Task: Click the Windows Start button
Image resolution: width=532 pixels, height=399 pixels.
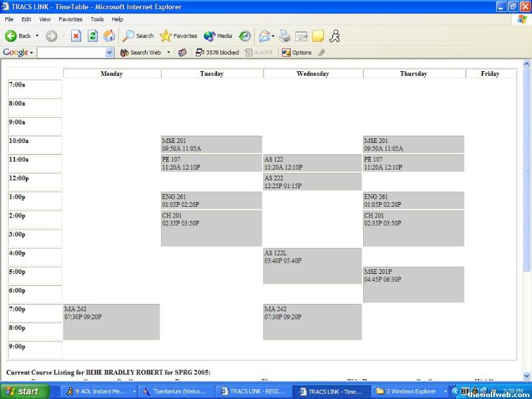Action: pos(22,391)
